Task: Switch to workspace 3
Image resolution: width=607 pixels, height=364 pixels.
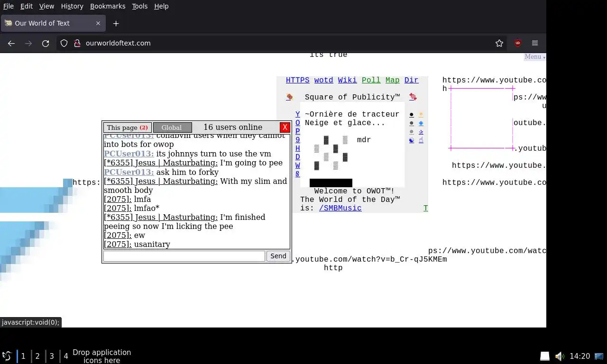Action: pos(52,356)
